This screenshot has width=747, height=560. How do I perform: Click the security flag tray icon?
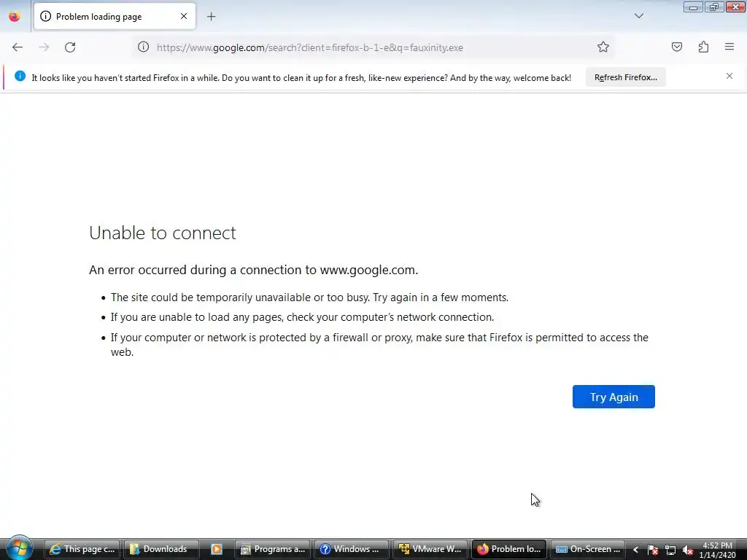pyautogui.click(x=653, y=550)
